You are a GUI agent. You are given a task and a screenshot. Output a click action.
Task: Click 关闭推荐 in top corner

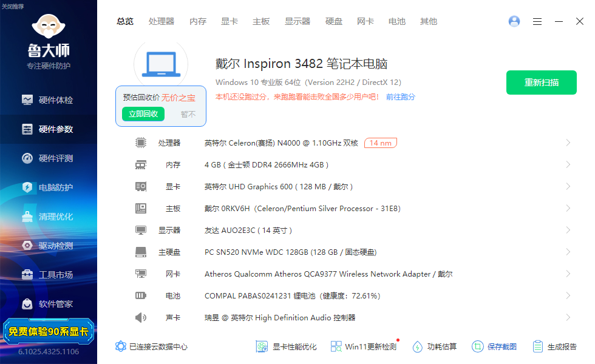click(13, 7)
